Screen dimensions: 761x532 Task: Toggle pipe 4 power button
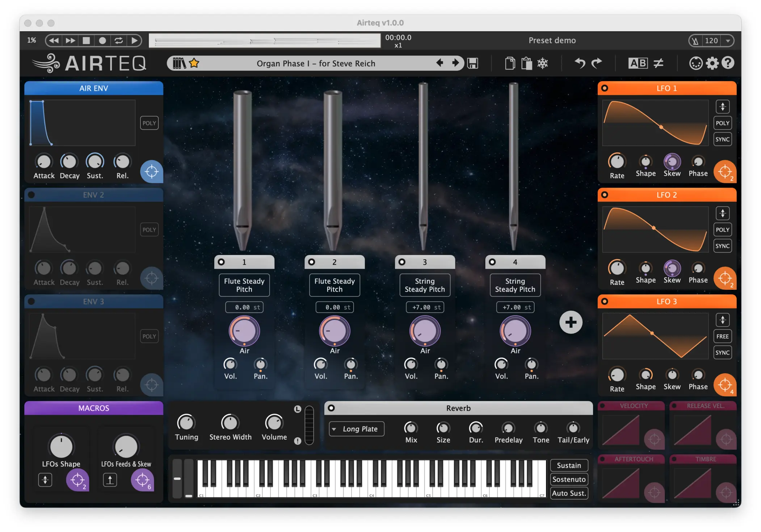(x=492, y=262)
